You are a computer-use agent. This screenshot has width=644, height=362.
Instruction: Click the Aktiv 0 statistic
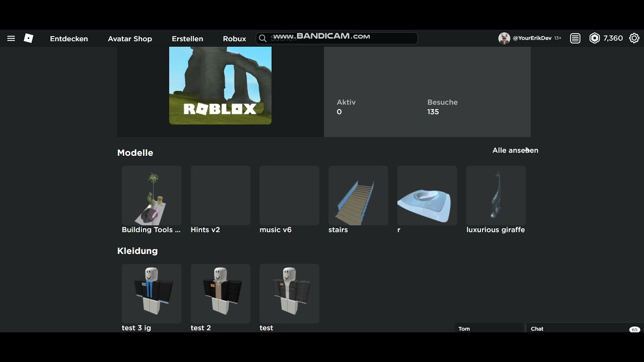pos(346,107)
